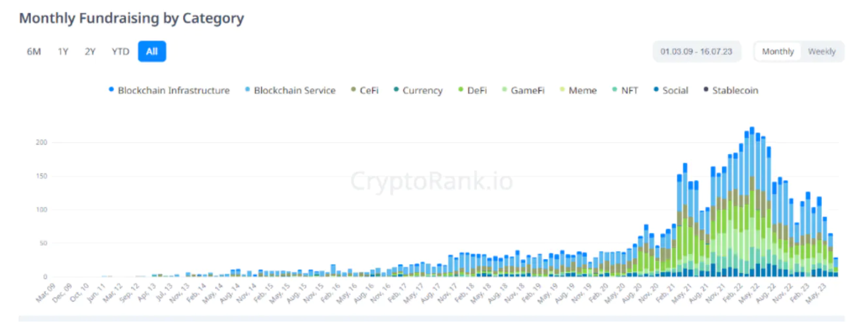Select the All time range
This screenshot has width=868, height=328.
click(152, 51)
